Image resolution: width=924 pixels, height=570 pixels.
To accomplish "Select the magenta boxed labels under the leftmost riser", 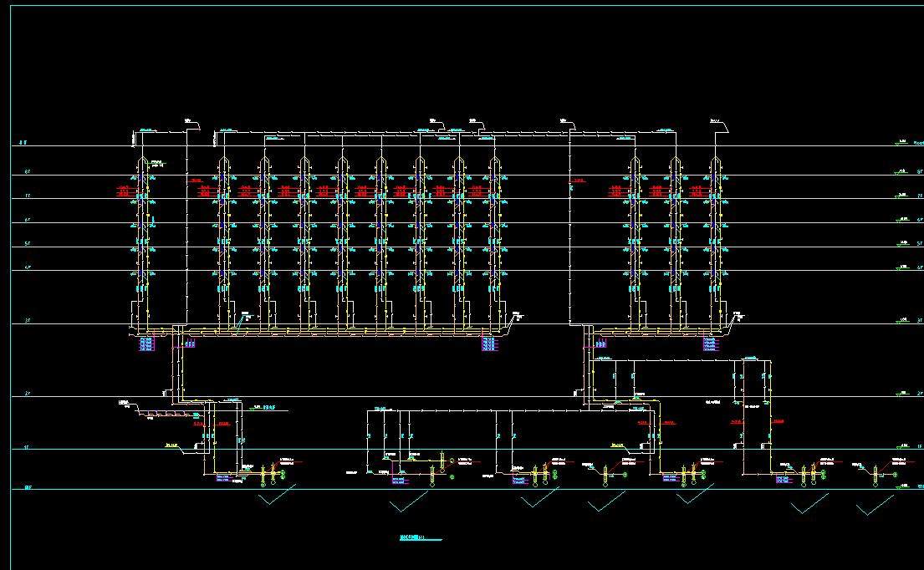I will (146, 343).
